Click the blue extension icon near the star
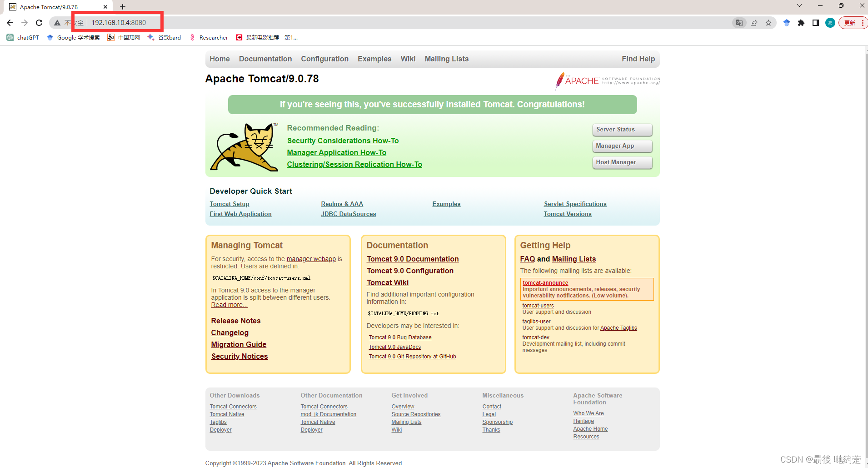This screenshot has height=468, width=868. 787,23
